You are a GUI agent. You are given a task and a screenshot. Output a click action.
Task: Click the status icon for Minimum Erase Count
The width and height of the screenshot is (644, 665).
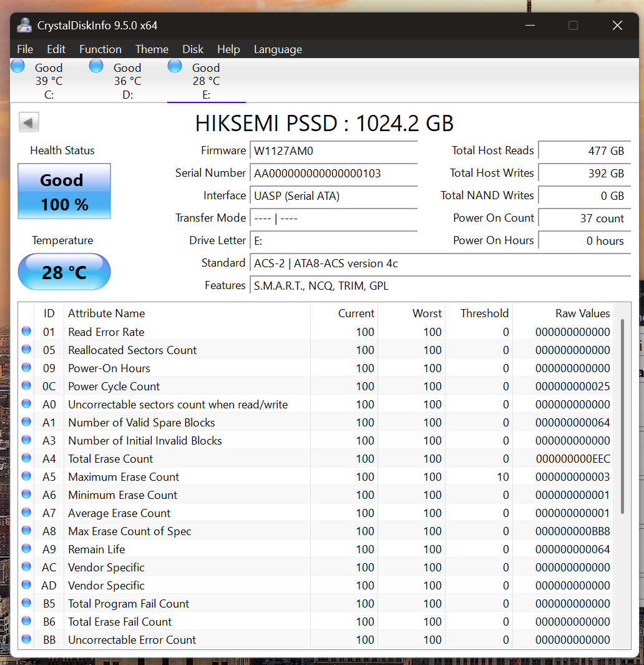click(x=26, y=494)
